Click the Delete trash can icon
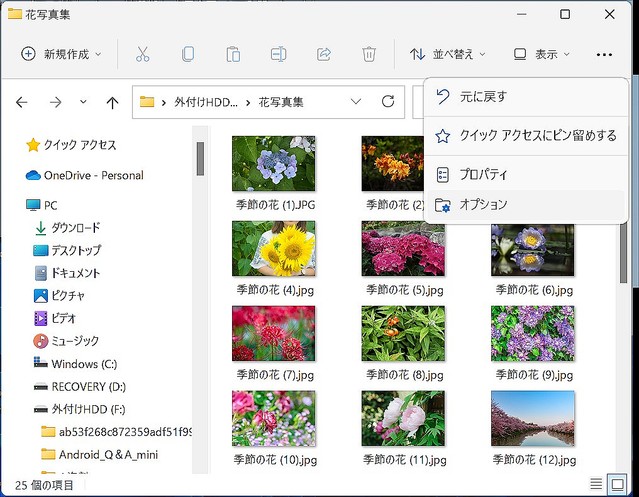 369,54
